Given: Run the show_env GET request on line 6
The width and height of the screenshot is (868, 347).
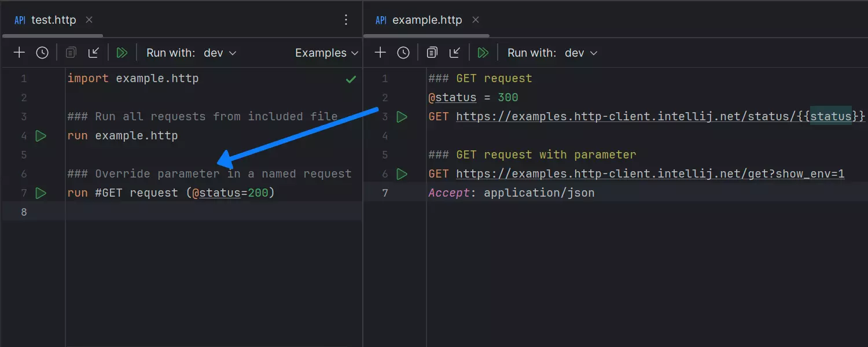Looking at the screenshot, I should point(402,173).
